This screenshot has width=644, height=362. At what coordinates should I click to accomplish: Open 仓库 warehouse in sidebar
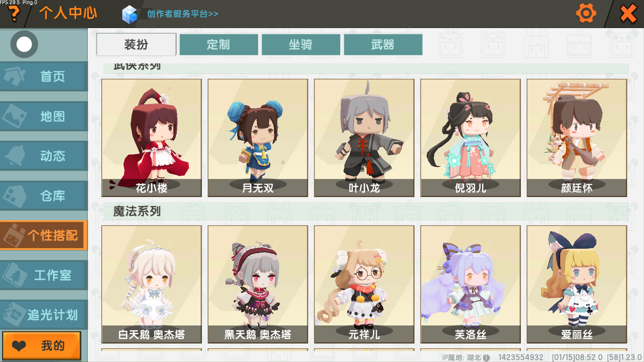[x=44, y=196]
